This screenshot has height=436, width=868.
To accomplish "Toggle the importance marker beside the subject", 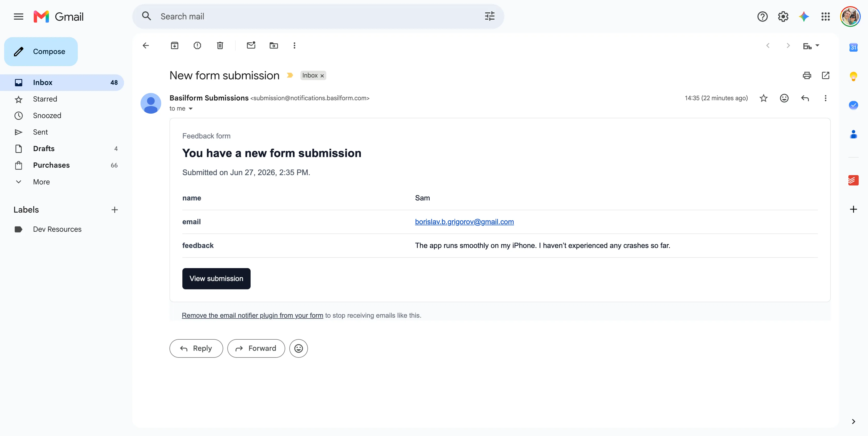I will coord(290,75).
